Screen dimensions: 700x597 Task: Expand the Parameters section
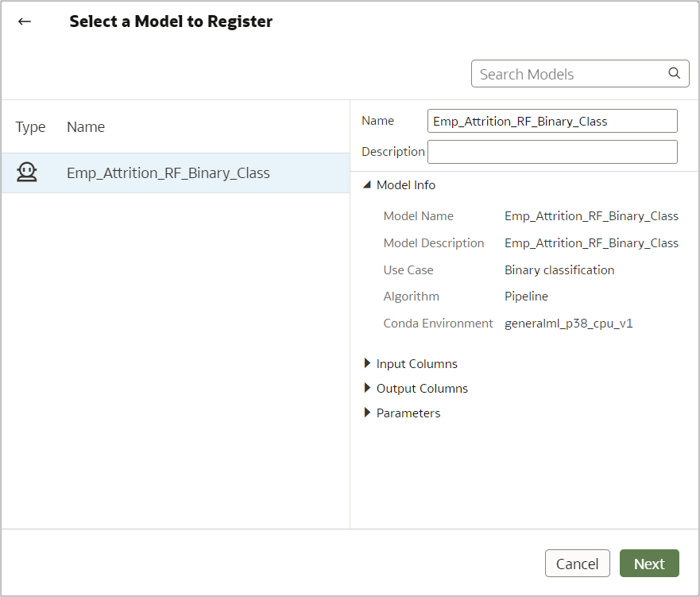pos(367,413)
